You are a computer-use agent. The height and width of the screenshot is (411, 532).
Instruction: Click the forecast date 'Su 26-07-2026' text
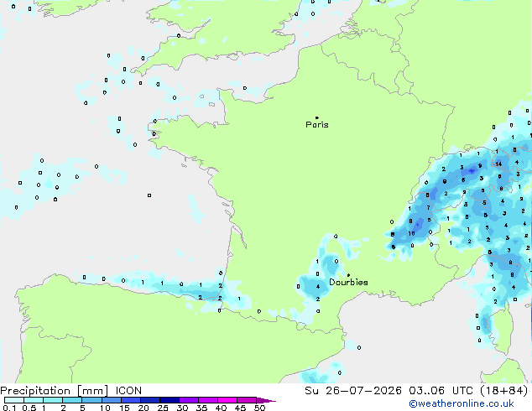pos(353,391)
